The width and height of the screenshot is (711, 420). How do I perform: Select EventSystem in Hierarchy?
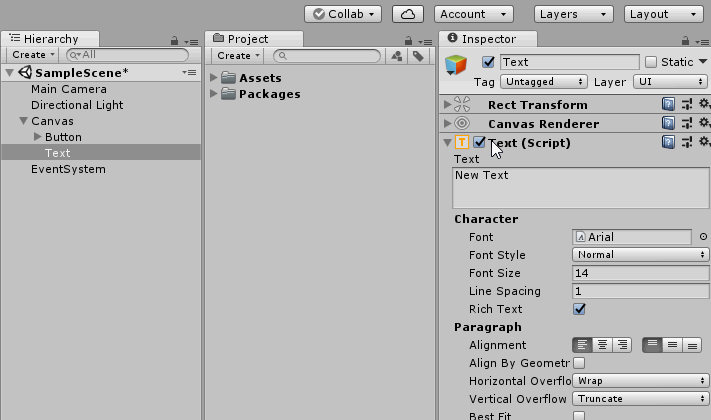[x=68, y=169]
